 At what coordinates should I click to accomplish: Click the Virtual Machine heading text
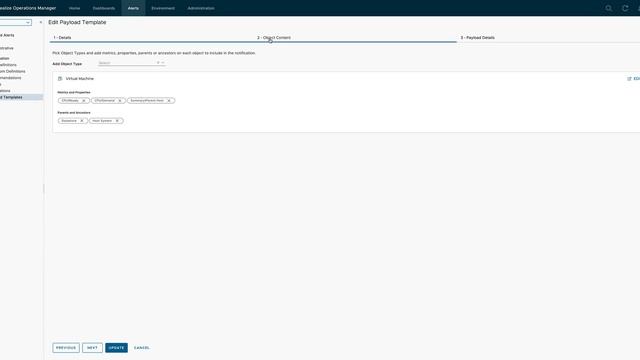point(80,78)
